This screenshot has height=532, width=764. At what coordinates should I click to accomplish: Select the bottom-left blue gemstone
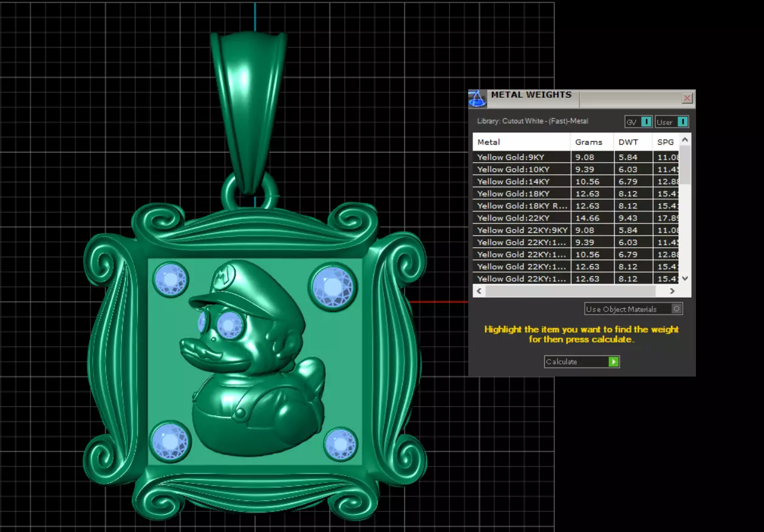point(171,441)
